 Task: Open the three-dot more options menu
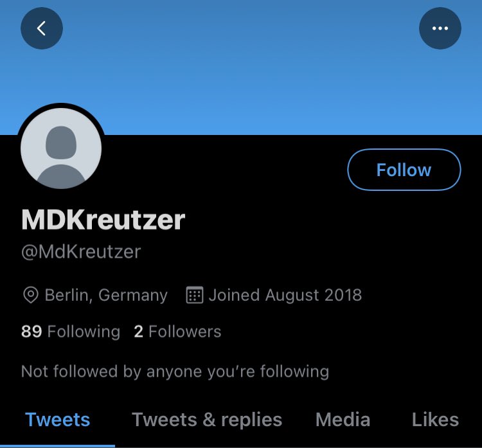click(440, 28)
